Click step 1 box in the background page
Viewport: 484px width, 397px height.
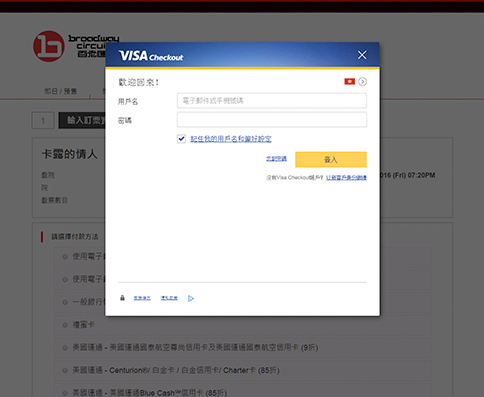click(43, 120)
